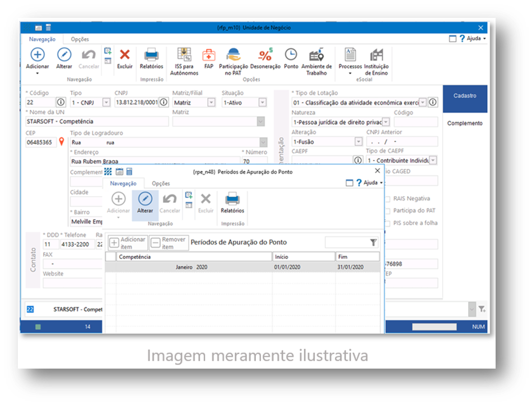Viewport: 532px width, 405px height.
Task: Open the Ponto clock icon
Action: pyautogui.click(x=291, y=55)
